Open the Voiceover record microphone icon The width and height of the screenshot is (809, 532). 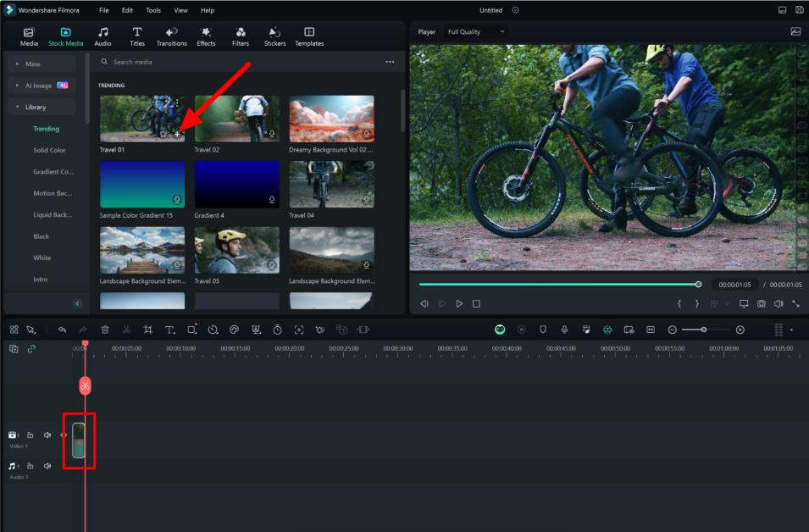564,330
